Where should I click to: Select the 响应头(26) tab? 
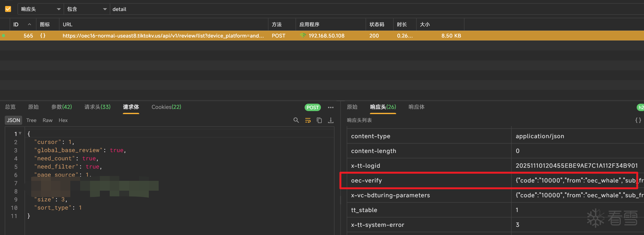click(383, 107)
